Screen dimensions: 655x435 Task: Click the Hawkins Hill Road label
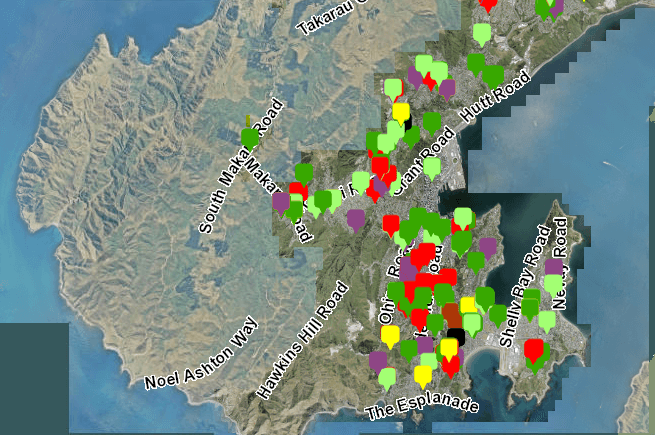click(x=302, y=341)
